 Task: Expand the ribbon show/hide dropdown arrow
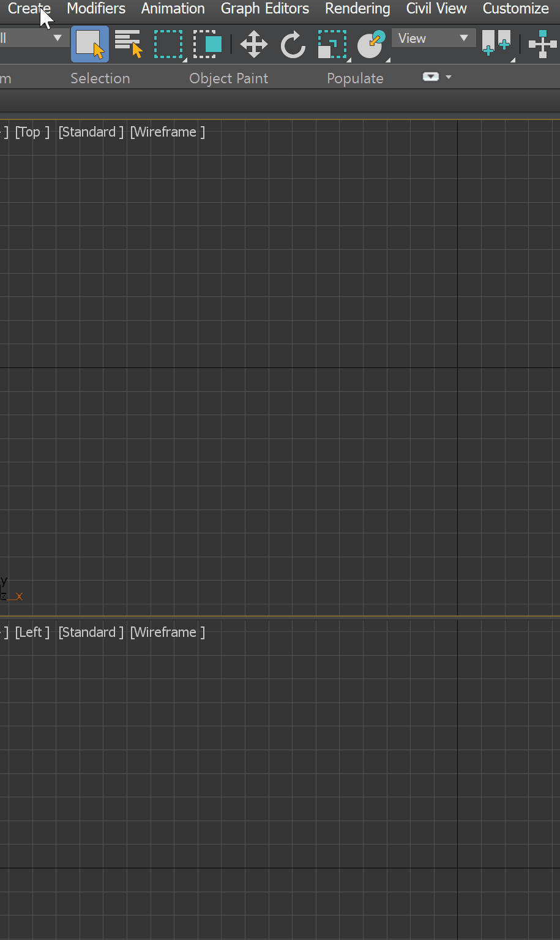point(449,77)
